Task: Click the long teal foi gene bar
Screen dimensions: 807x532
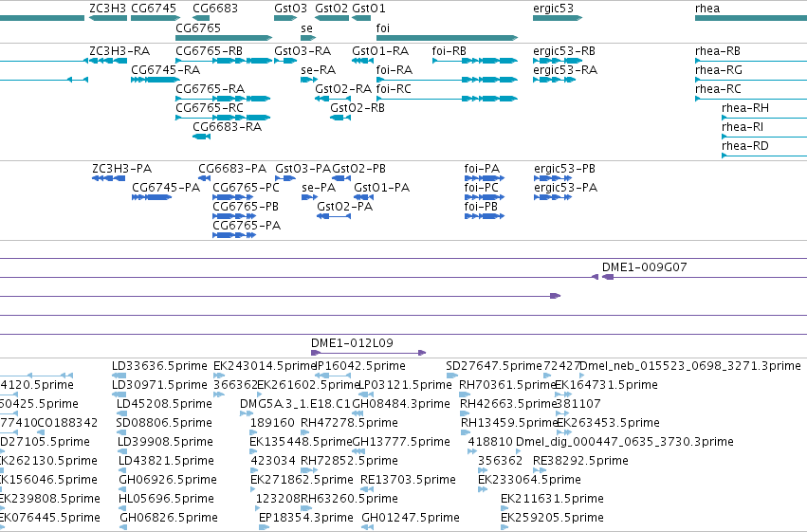Action: click(447, 38)
